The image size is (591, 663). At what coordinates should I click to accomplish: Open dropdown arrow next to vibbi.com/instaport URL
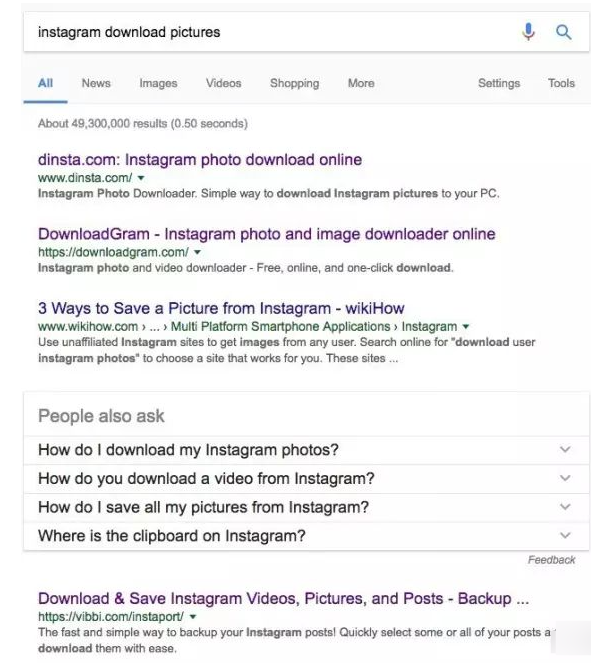pos(193,617)
